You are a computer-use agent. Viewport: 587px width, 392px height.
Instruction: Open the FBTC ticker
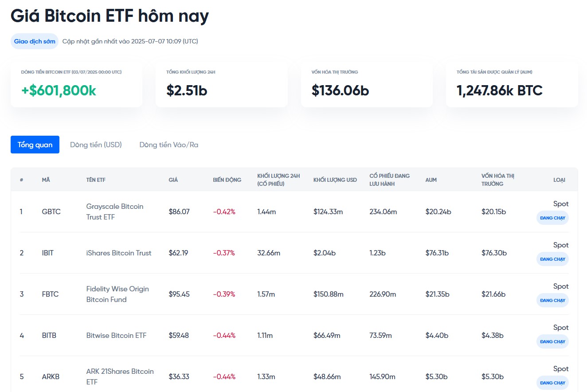(x=50, y=294)
